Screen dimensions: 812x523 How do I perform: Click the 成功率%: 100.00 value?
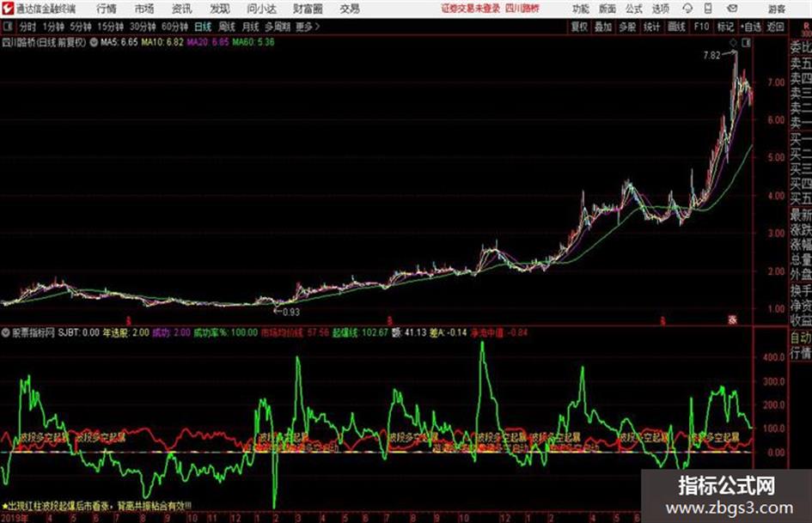click(x=225, y=332)
